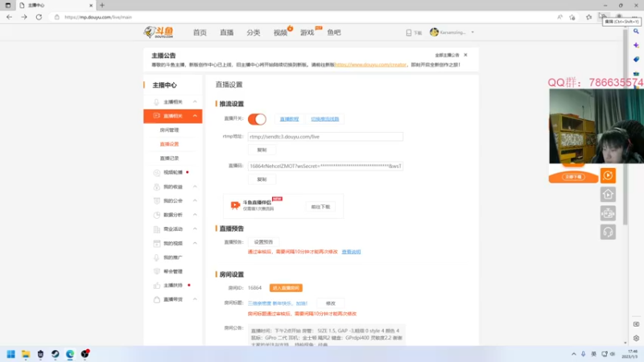644x362 pixels.
Task: Click the gray home icon in floating sidebar
Action: pyautogui.click(x=608, y=194)
